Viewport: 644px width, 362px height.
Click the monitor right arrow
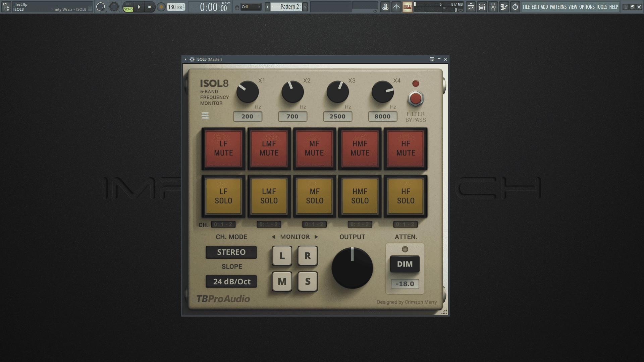316,237
